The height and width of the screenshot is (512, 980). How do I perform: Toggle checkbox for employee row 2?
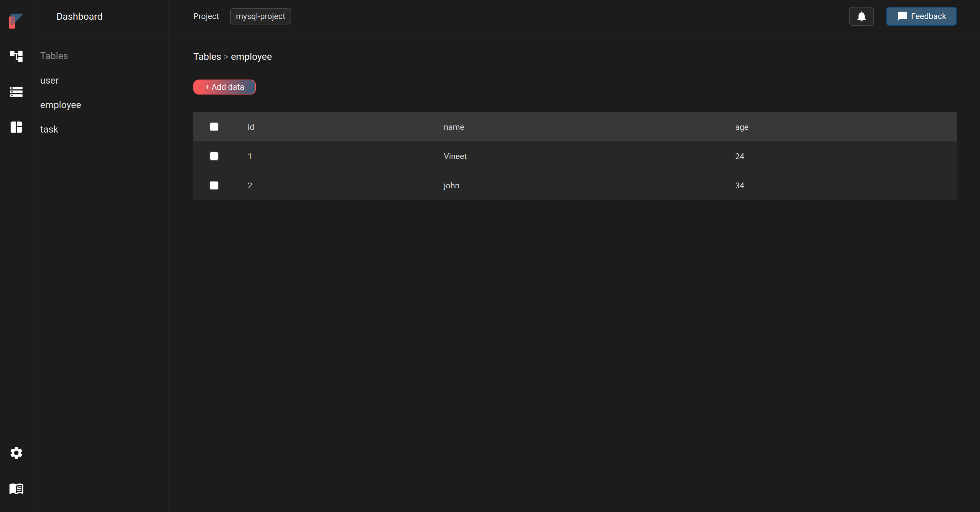214,185
